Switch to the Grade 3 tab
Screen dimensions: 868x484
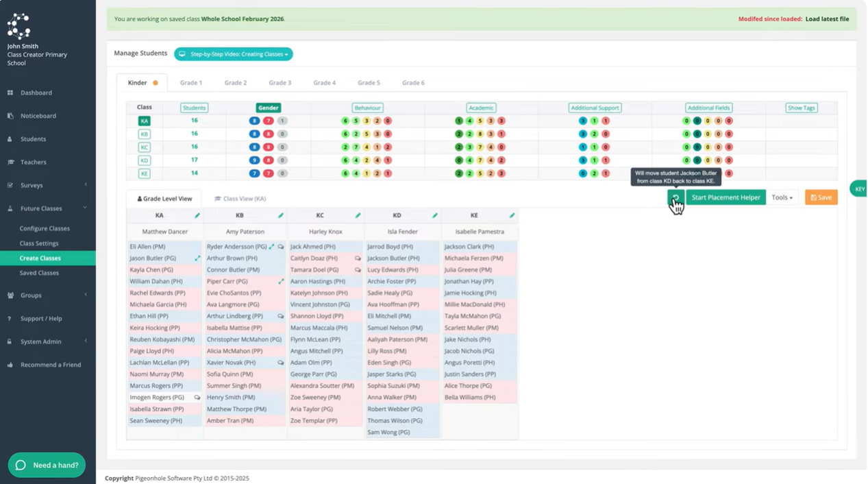(280, 83)
